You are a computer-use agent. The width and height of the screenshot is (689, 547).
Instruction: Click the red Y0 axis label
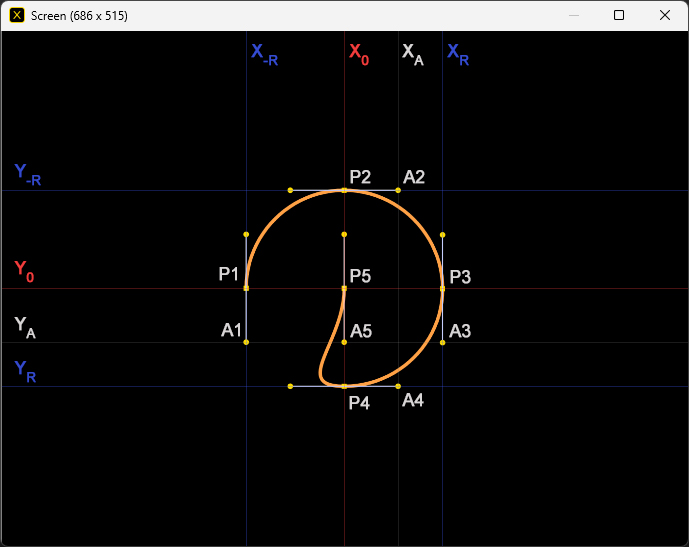(24, 270)
